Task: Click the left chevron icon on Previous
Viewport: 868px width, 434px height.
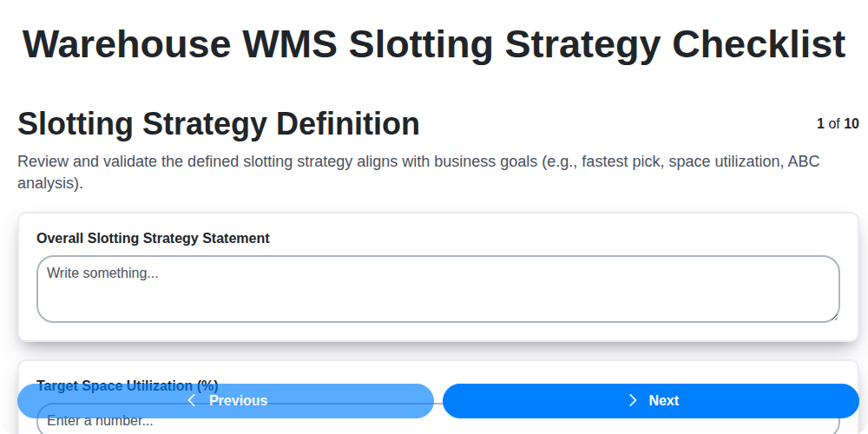Action: click(192, 400)
